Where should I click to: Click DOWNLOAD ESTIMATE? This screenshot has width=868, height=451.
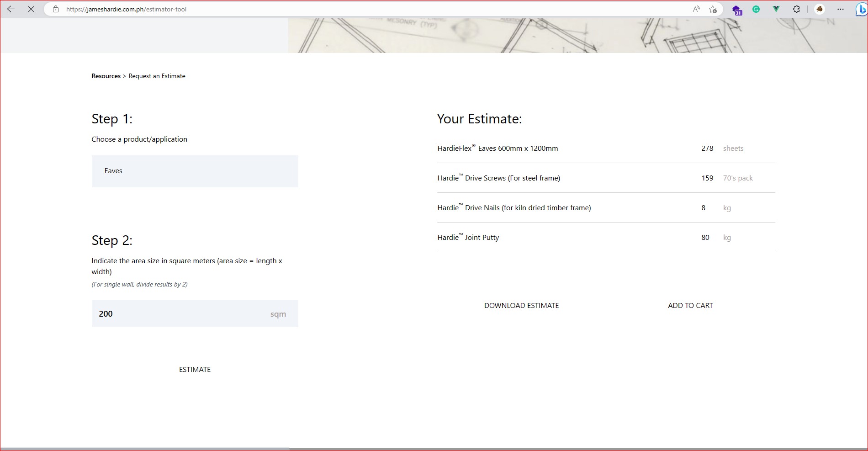click(521, 306)
